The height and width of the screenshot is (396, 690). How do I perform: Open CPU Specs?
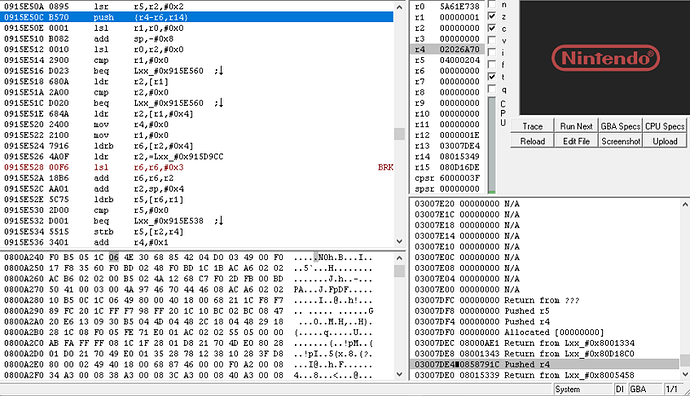(x=665, y=126)
